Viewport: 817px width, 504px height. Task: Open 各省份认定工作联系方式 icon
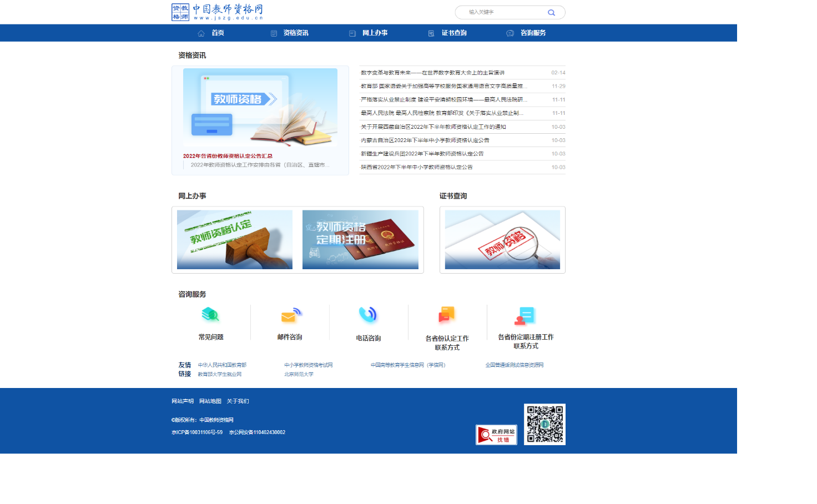coord(447,315)
